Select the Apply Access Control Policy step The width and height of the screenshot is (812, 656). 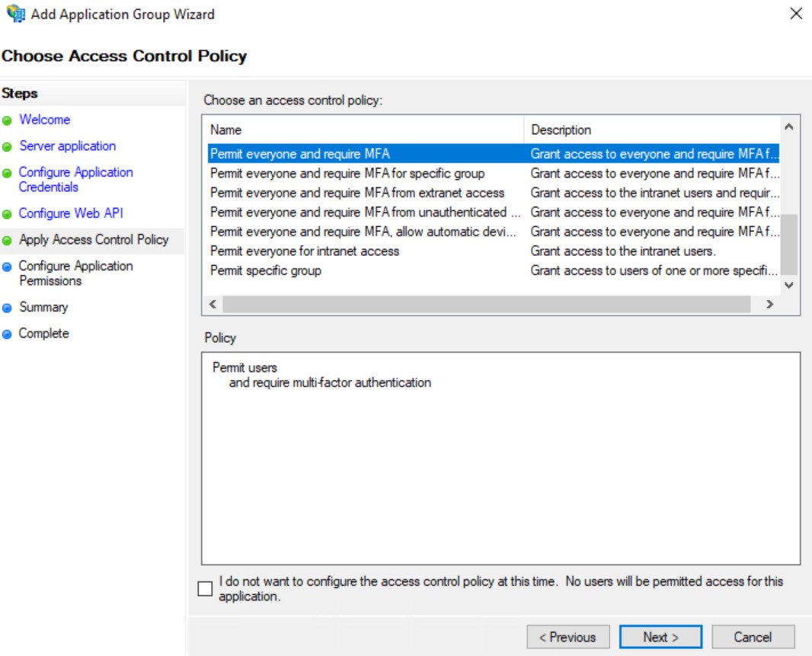click(94, 239)
